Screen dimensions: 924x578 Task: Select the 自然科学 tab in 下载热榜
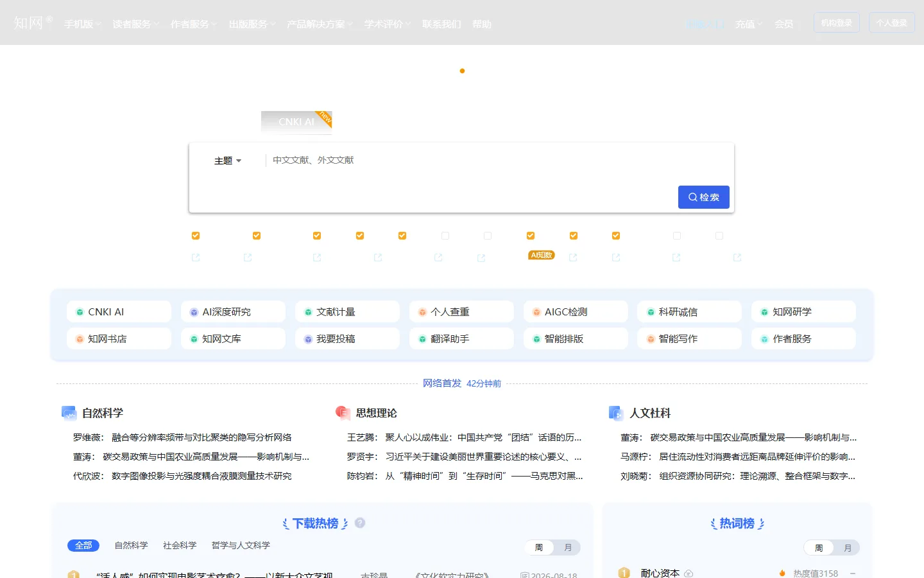pyautogui.click(x=131, y=545)
